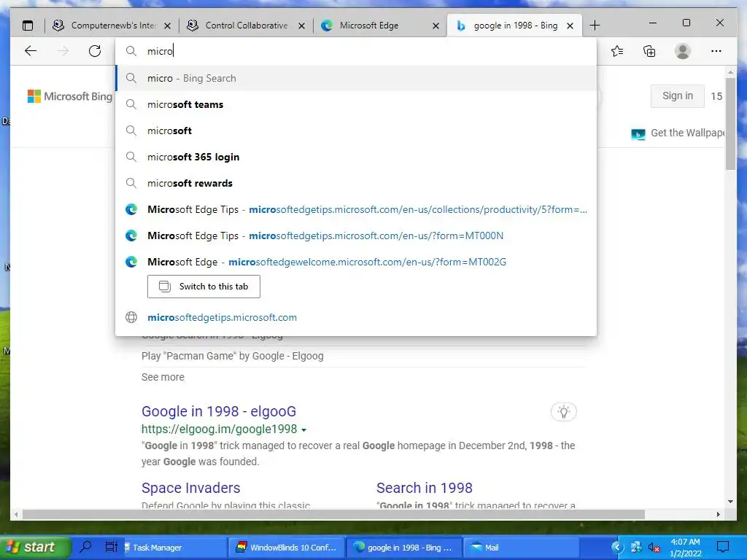Open Task View icon on taskbar
This screenshot has width=747, height=560.
pyautogui.click(x=111, y=547)
